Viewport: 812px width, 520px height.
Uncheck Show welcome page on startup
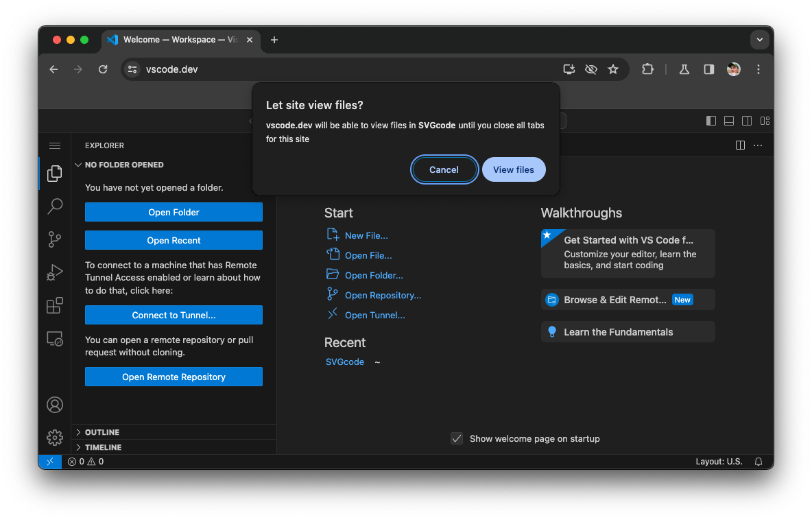click(x=457, y=438)
